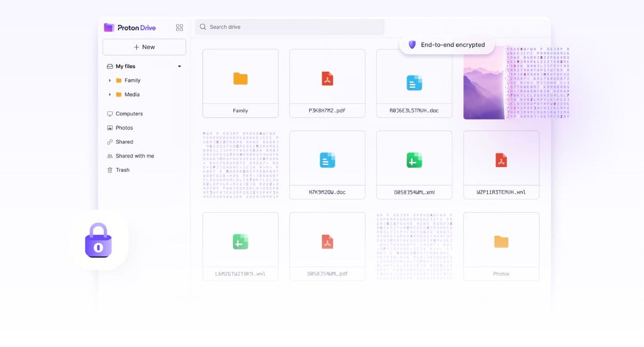Screen dimensions: 644x347
Task: Focus the Search drive field
Action: 289,27
